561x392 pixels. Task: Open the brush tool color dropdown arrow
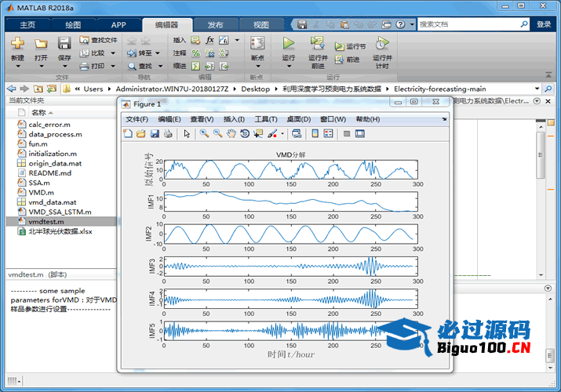(282, 134)
